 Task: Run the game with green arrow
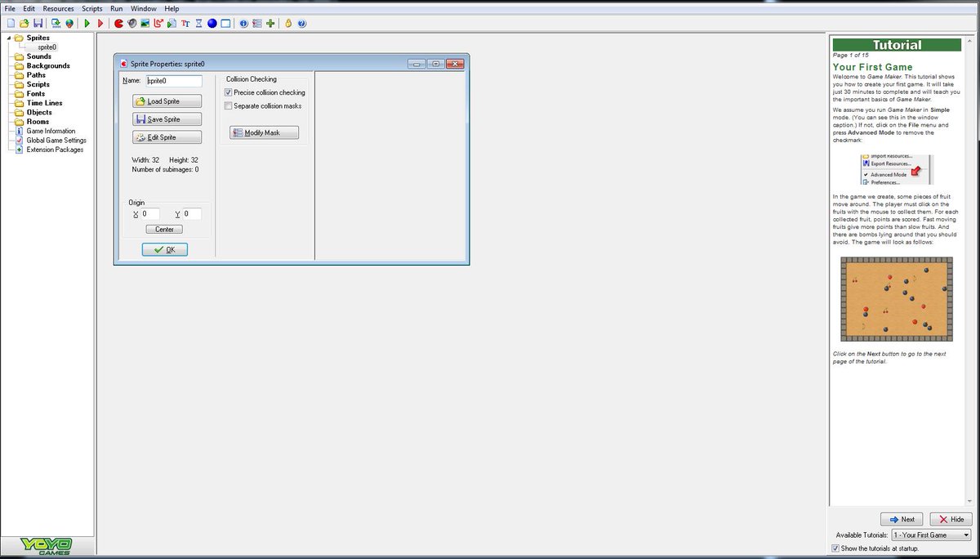point(87,24)
